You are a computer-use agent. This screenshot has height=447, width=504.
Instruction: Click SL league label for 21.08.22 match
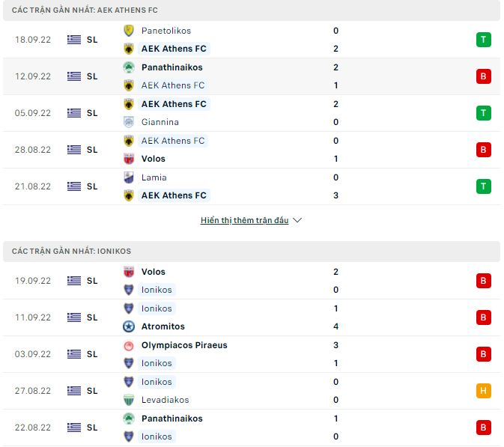(x=92, y=186)
